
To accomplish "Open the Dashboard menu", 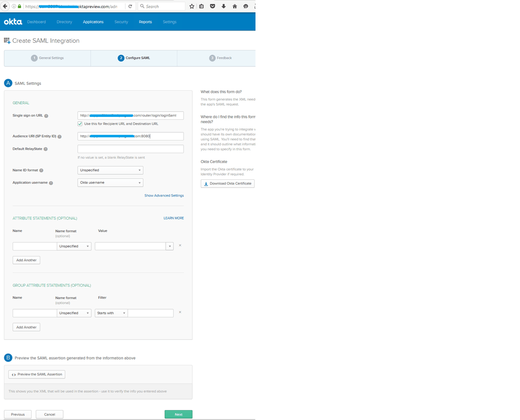I will point(37,22).
